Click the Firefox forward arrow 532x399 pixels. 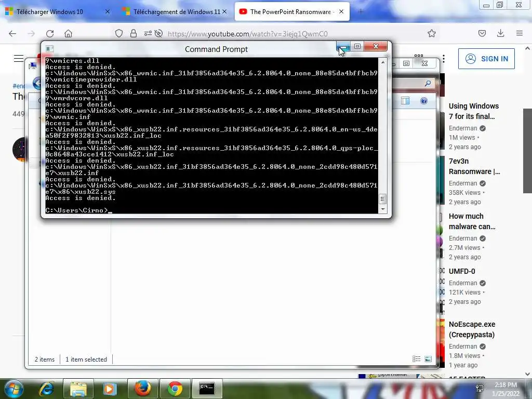31,33
